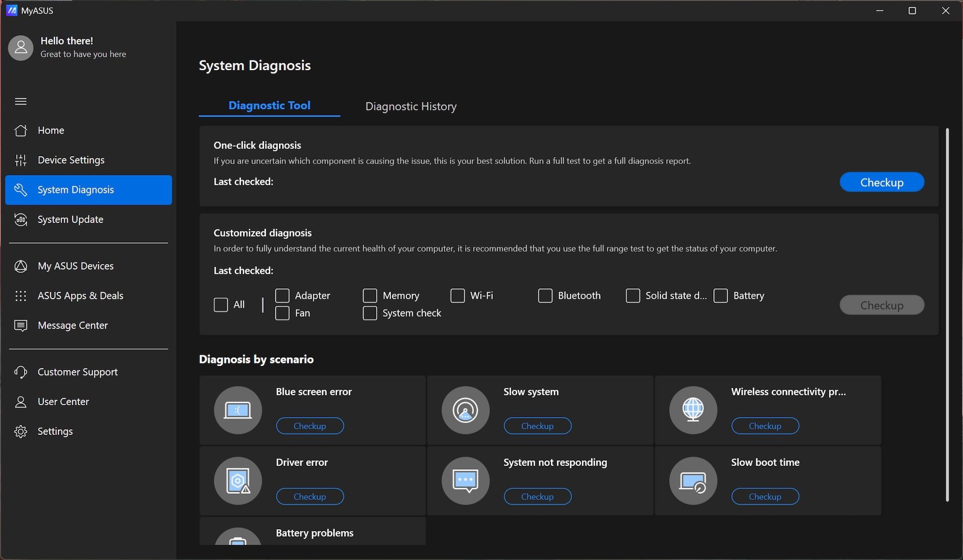Toggle the Battery checkbox in customized diagnosis

click(x=720, y=295)
